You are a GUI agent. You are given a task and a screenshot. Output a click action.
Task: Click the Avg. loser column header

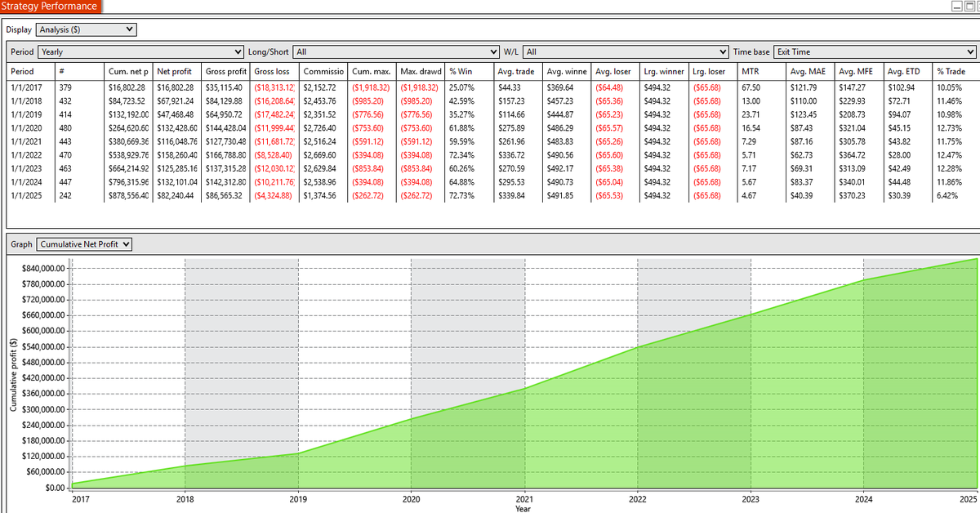point(617,72)
